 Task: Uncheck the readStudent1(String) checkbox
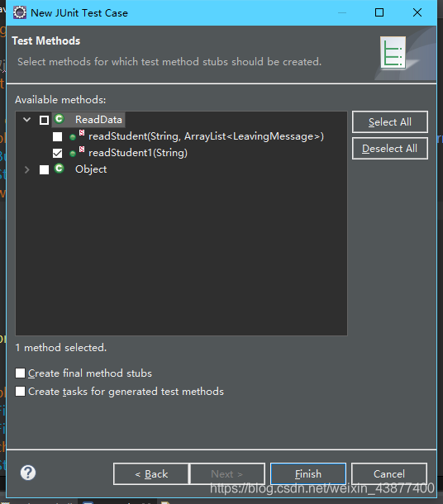[58, 153]
